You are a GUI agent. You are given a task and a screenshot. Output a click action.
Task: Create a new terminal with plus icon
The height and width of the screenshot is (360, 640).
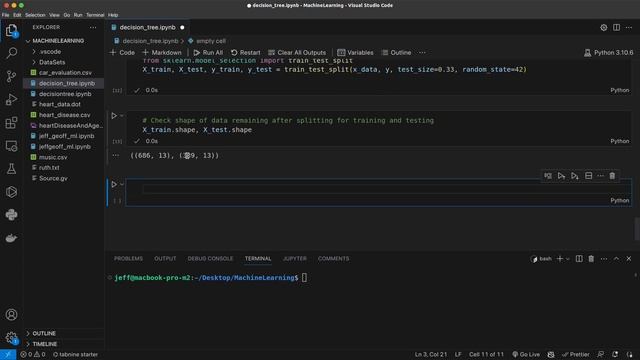560,259
